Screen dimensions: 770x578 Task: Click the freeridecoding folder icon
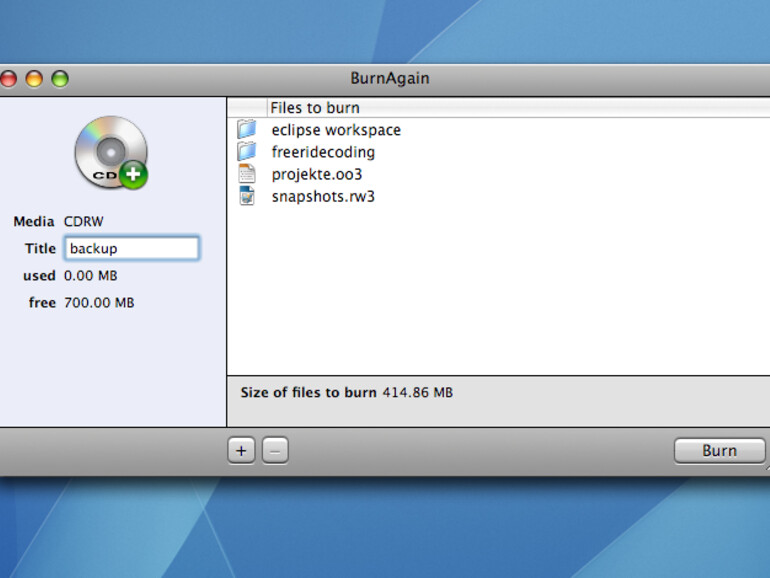(x=247, y=152)
